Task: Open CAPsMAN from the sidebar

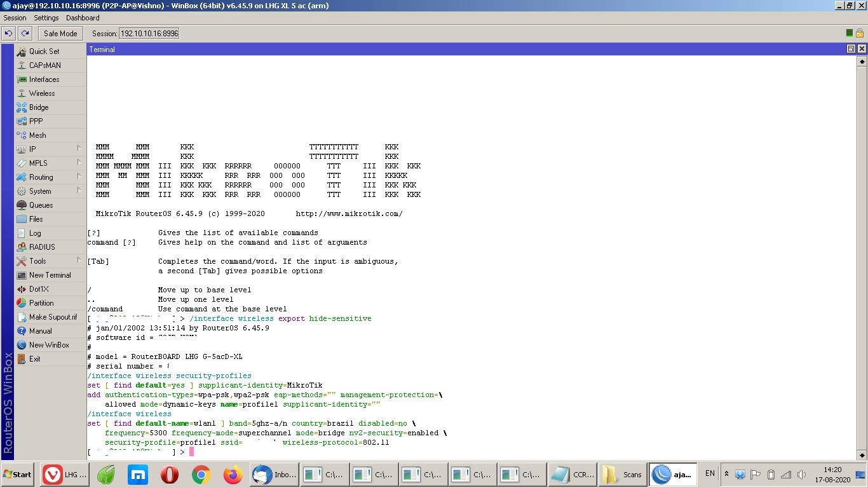Action: point(44,65)
